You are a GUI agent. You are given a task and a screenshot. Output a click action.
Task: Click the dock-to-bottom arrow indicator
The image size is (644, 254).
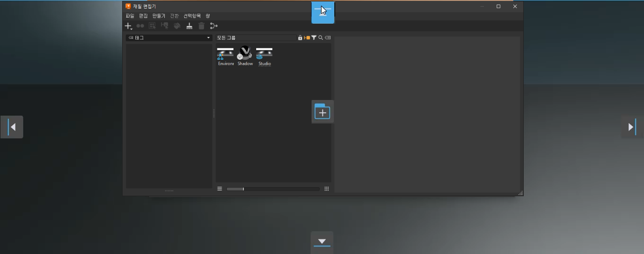322,242
